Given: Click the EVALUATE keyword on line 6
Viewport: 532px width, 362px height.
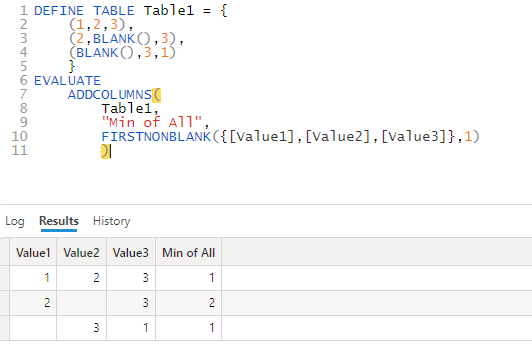Looking at the screenshot, I should click(x=67, y=81).
